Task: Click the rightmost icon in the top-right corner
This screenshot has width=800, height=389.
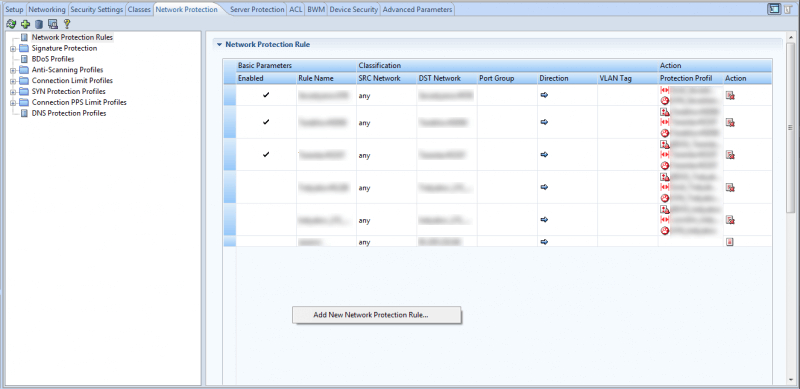Action: [x=788, y=9]
